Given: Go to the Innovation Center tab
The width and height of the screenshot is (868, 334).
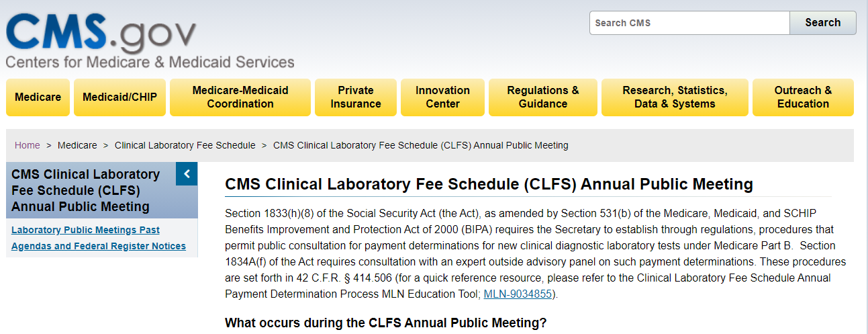Looking at the screenshot, I should pyautogui.click(x=442, y=97).
